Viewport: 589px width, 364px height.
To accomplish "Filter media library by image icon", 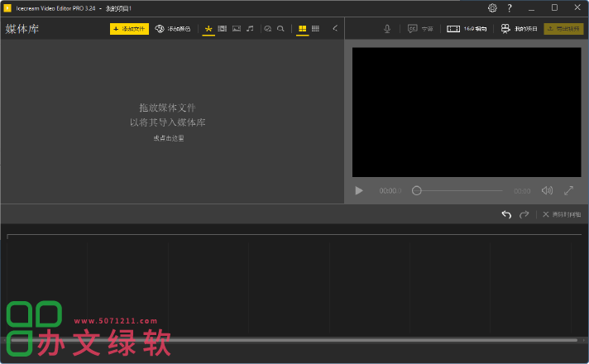I will [x=237, y=29].
